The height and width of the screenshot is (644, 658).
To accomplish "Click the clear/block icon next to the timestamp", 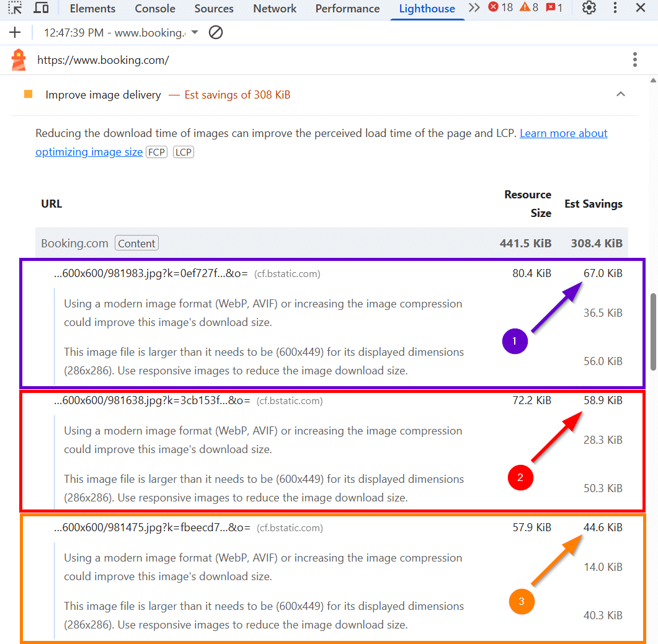I will [x=216, y=32].
